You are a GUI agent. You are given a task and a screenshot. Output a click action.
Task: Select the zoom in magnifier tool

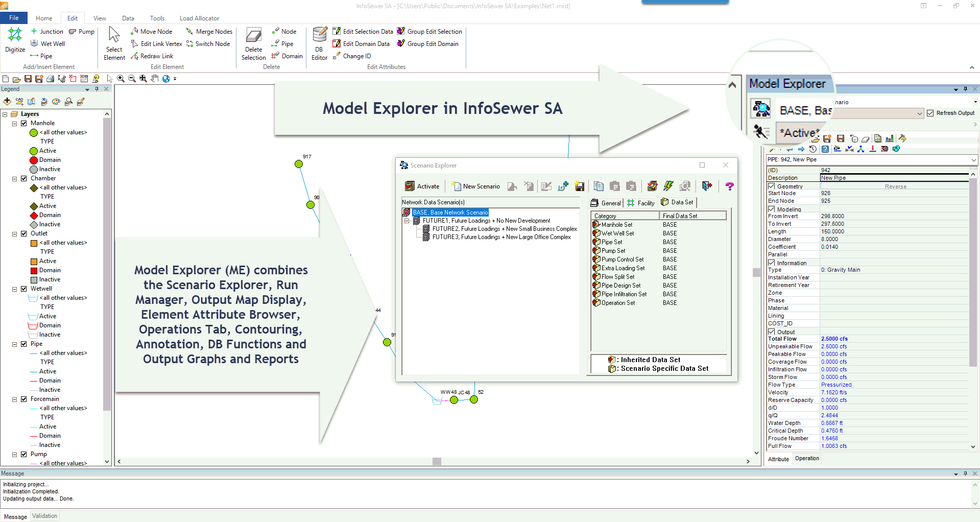(121, 79)
